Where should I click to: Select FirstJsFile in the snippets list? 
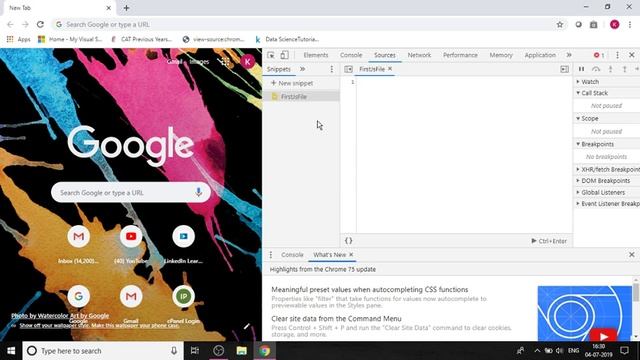pos(301,97)
